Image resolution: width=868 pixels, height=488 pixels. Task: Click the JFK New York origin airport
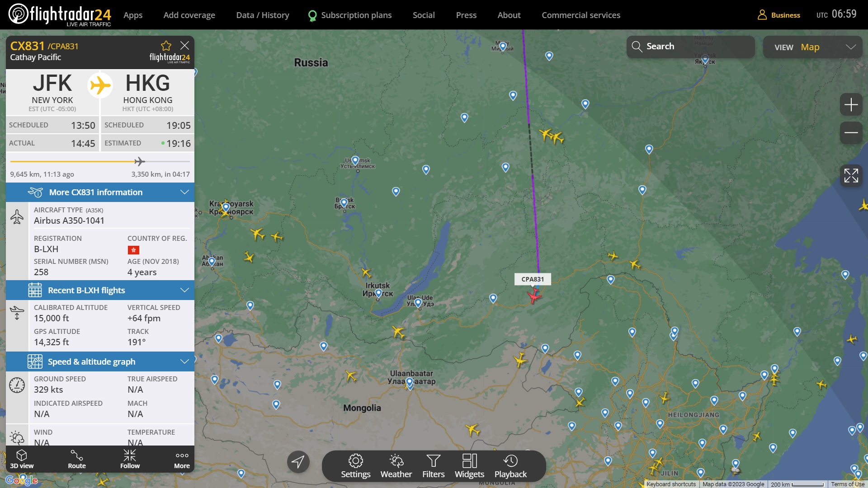(x=52, y=92)
